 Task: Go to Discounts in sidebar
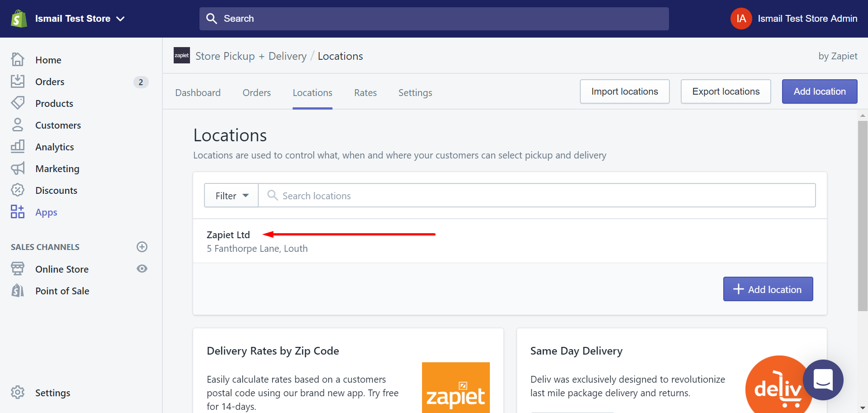(x=57, y=190)
